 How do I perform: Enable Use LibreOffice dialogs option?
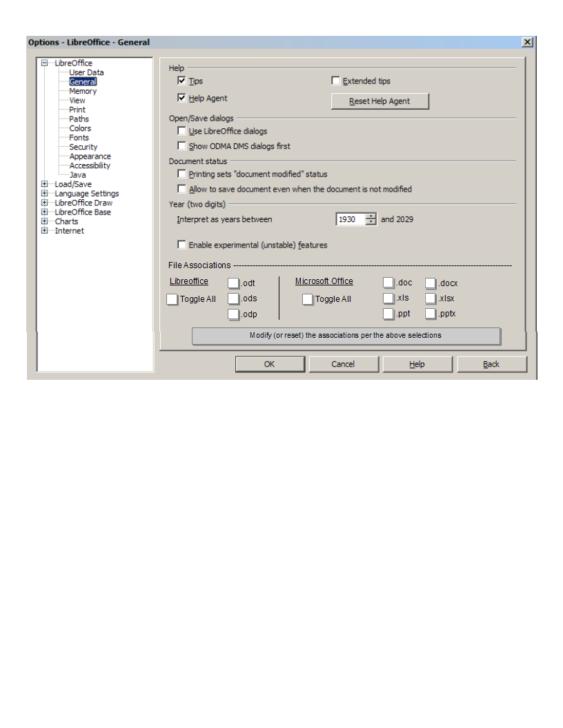[182, 131]
